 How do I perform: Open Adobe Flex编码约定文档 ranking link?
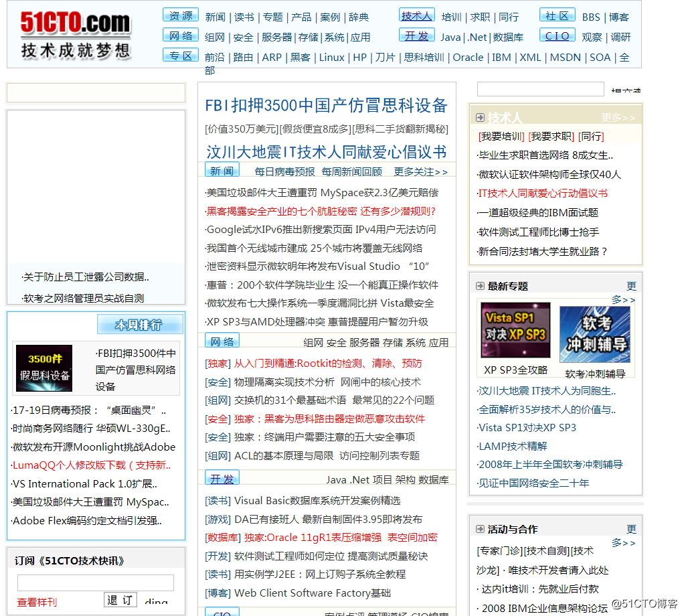click(x=87, y=520)
